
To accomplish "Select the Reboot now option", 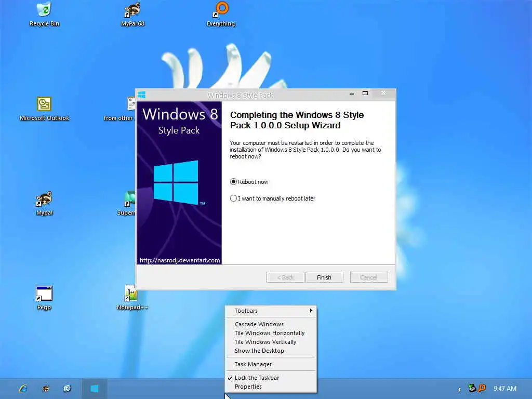I will (249, 182).
